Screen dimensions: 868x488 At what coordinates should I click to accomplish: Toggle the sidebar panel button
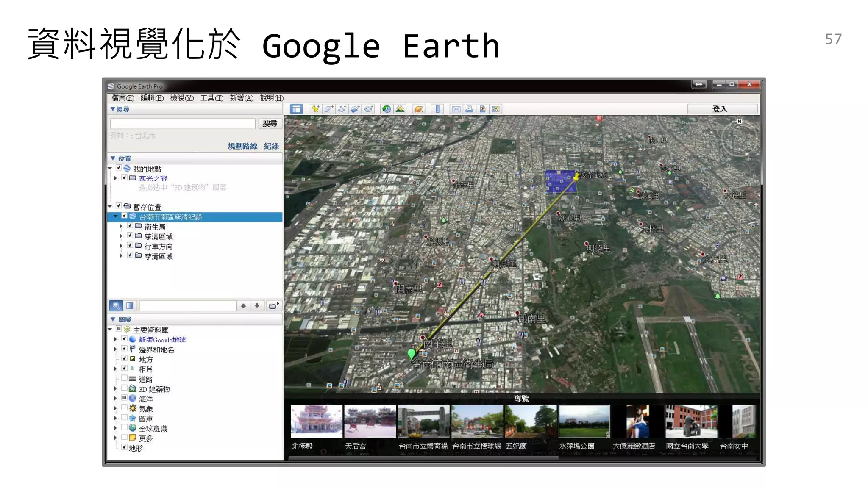[296, 109]
